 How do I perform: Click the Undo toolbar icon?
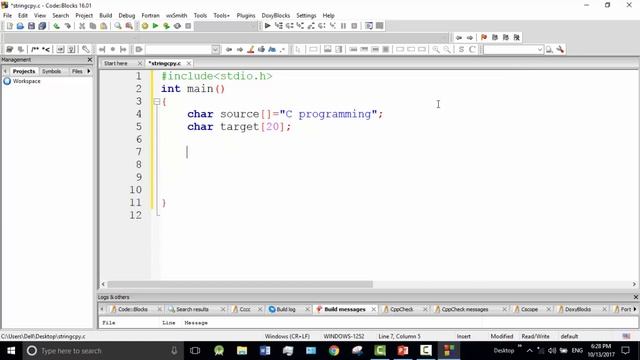click(x=56, y=26)
